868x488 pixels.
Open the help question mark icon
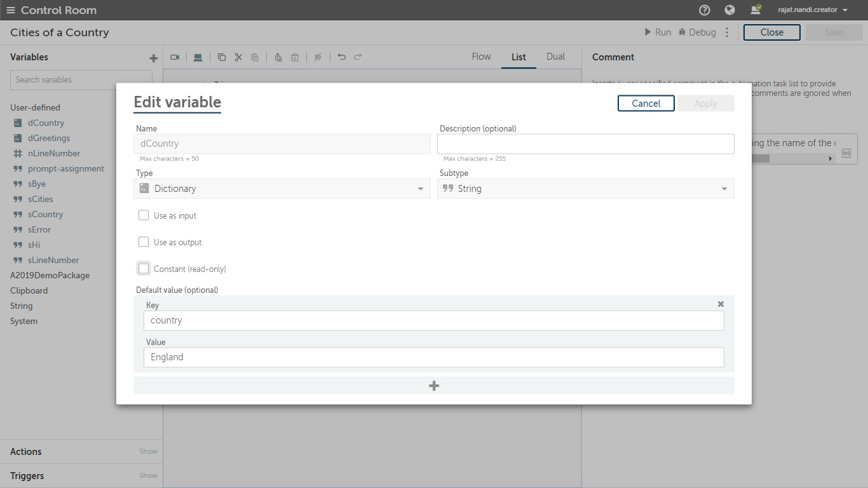704,10
